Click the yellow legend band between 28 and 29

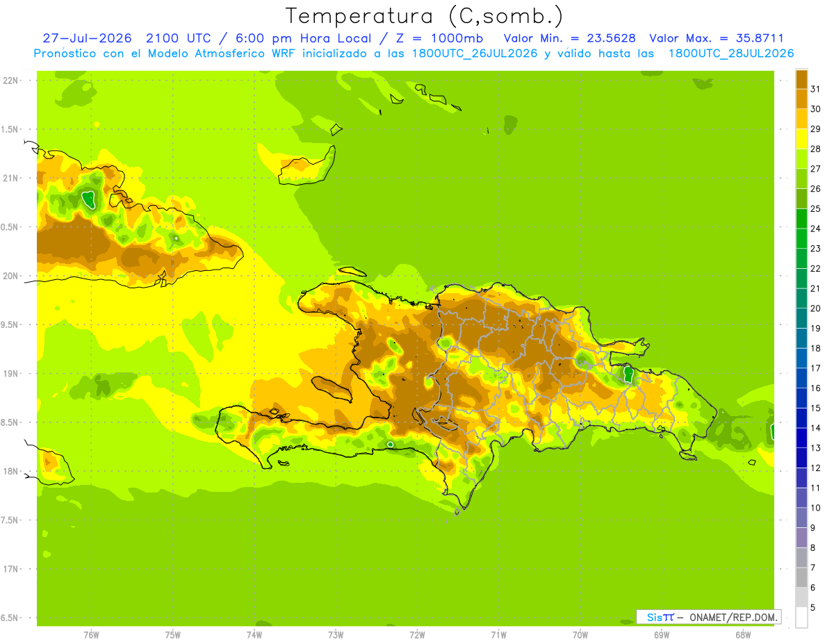point(801,139)
